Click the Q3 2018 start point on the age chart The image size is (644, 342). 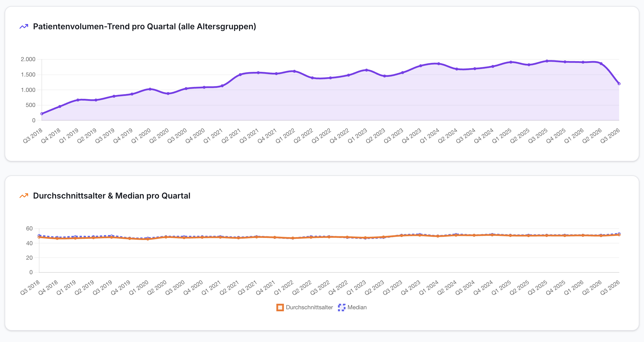39,237
